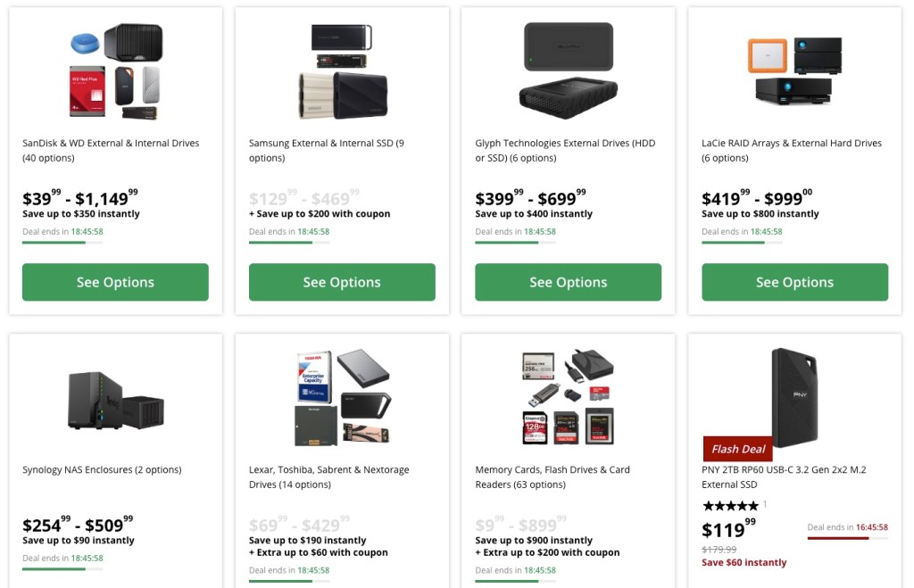The height and width of the screenshot is (588, 914).
Task: Select the LaCie RAID arrays image
Action: (794, 71)
